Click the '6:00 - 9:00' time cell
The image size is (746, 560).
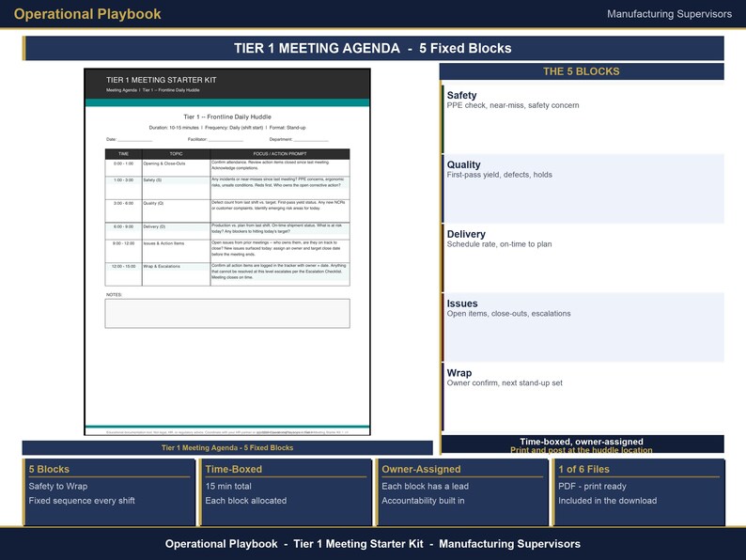point(124,231)
